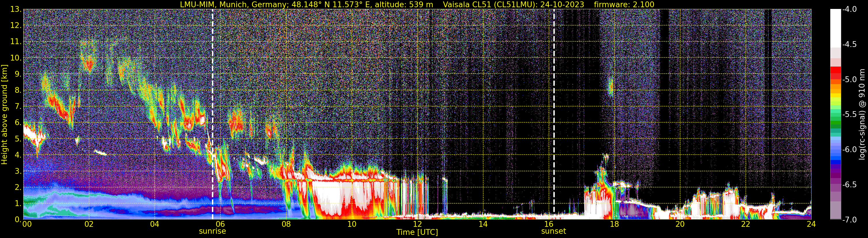This screenshot has width=868, height=238.
Task: Click the colorbar value '-7.0'
Action: click(850, 220)
